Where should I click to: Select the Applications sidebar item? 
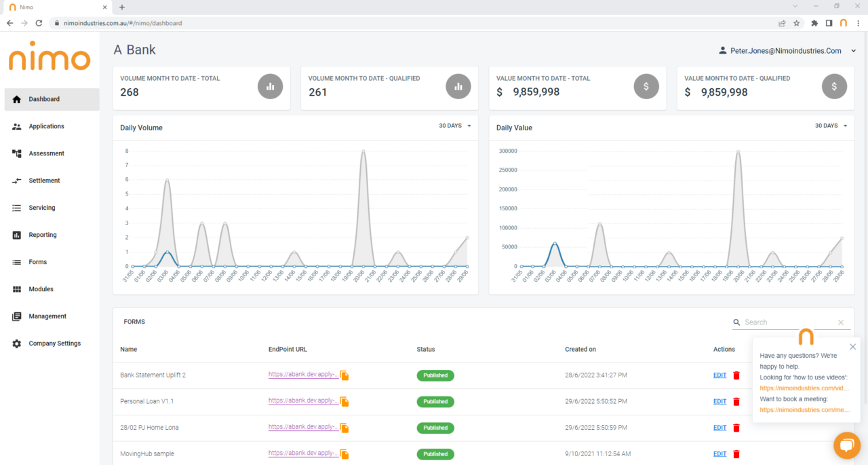[46, 126]
